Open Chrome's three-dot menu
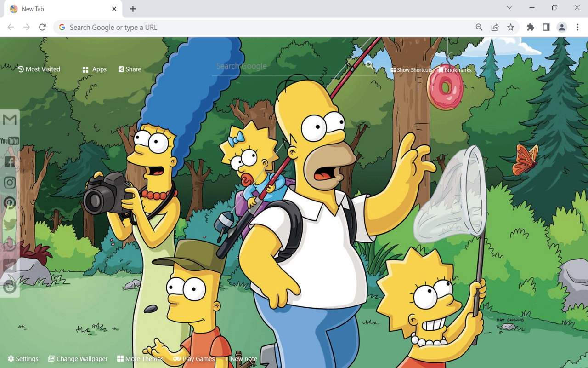Screen dimensions: 588x368 (578, 27)
